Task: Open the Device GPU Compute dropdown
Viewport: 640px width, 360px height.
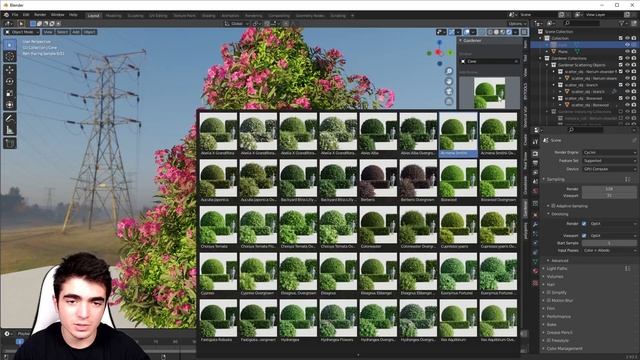Action: [609, 169]
